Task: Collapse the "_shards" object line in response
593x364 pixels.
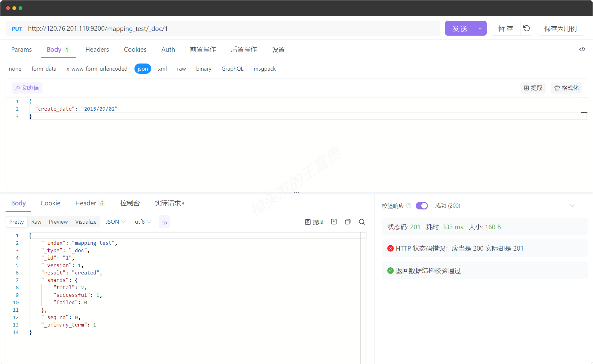Action: tap(59, 280)
